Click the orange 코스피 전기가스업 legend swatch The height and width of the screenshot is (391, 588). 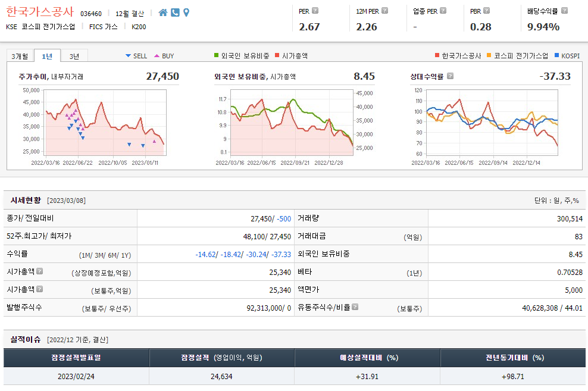[489, 55]
